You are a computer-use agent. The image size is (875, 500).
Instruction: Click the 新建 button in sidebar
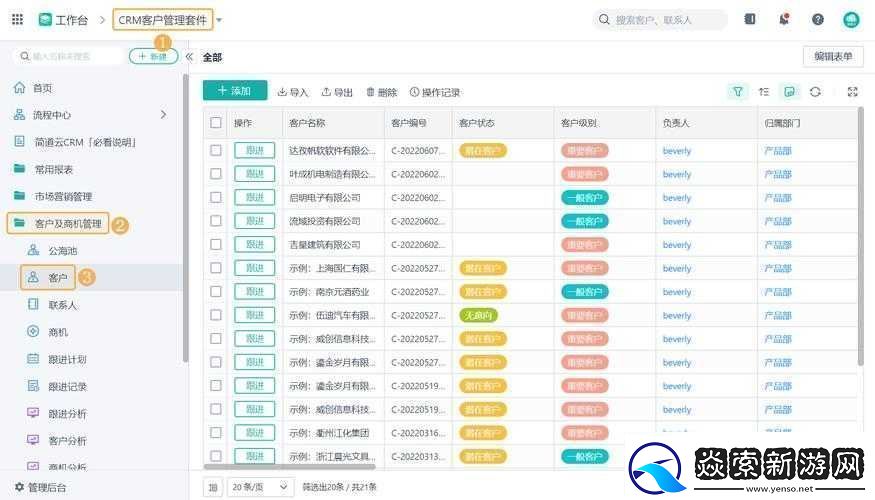click(153, 56)
